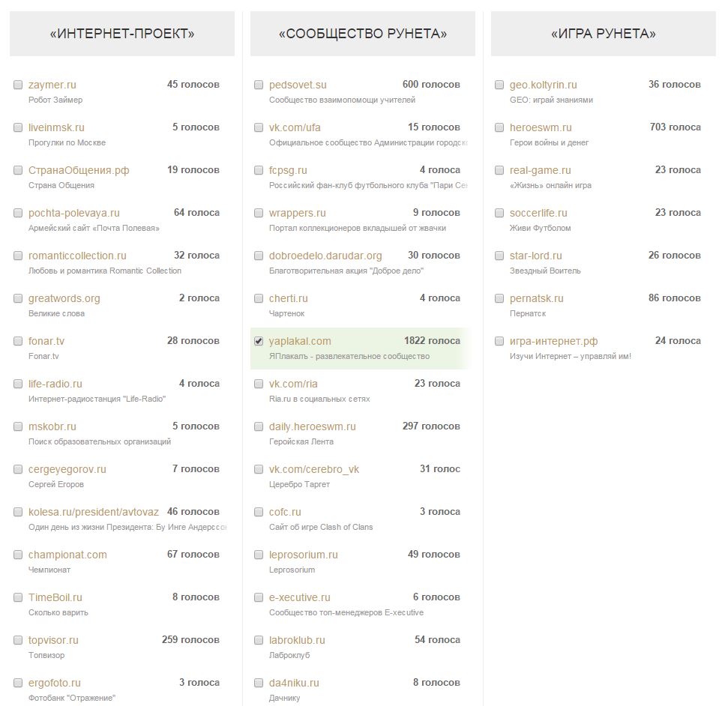Screen dimensions: 728x706
Task: Uncheck the yaplakal.com checkbox
Action: 259,341
